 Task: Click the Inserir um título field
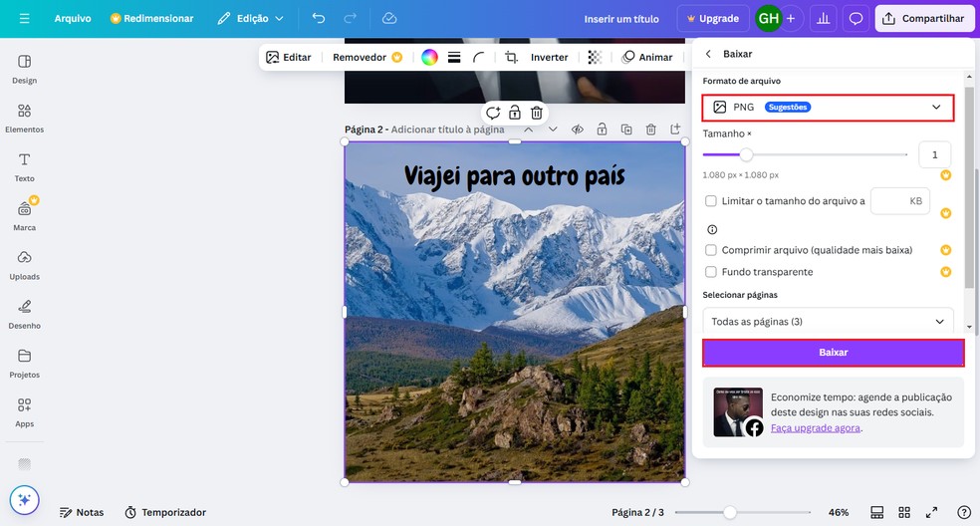tap(621, 19)
